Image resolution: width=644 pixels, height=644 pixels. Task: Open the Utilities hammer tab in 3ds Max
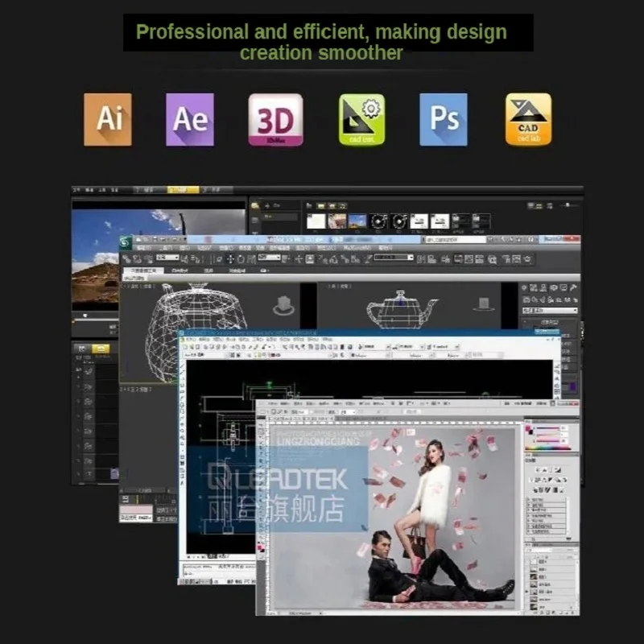(573, 288)
